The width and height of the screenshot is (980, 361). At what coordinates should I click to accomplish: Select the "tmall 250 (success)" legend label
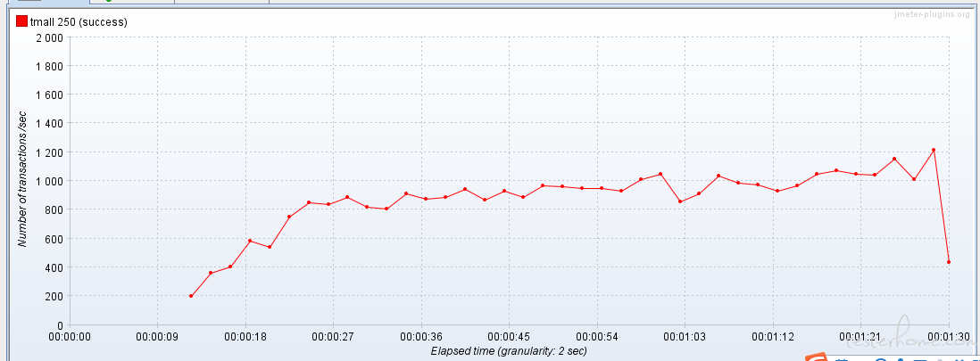click(x=79, y=21)
